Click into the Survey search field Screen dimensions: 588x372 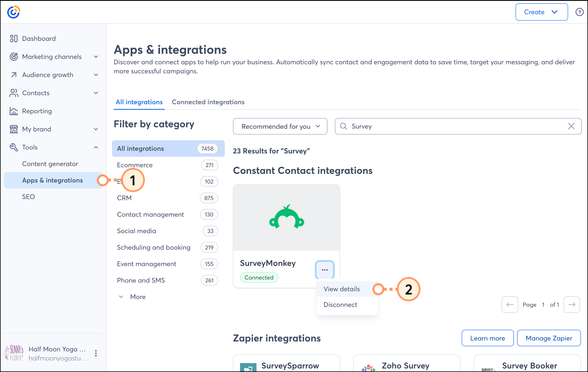(458, 126)
